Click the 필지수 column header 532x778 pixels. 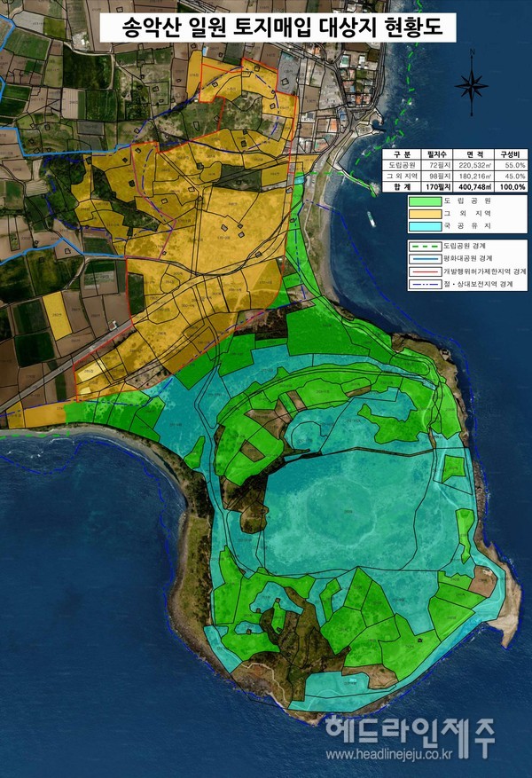coord(437,153)
